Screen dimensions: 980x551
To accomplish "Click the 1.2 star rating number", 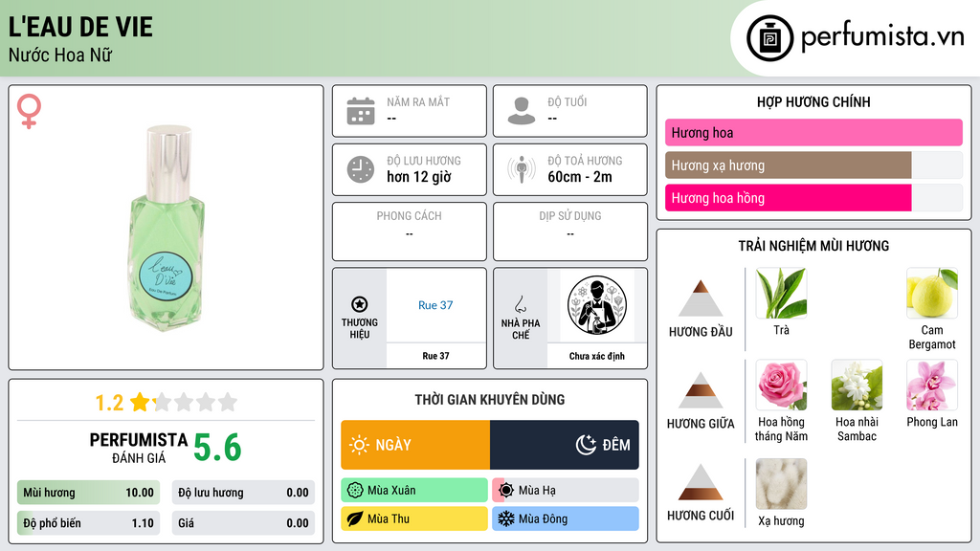I will tap(109, 403).
